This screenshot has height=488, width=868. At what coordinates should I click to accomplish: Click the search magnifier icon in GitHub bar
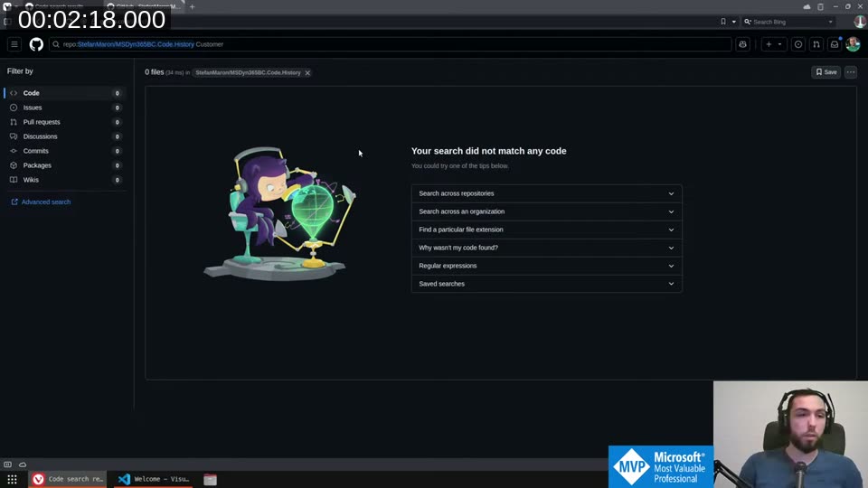click(x=56, y=44)
